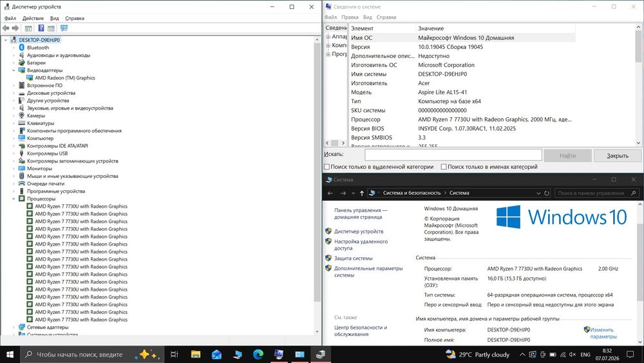The height and width of the screenshot is (363, 644).
Task: Open Диспетчер устройств link in Система sidebar
Action: point(359,231)
